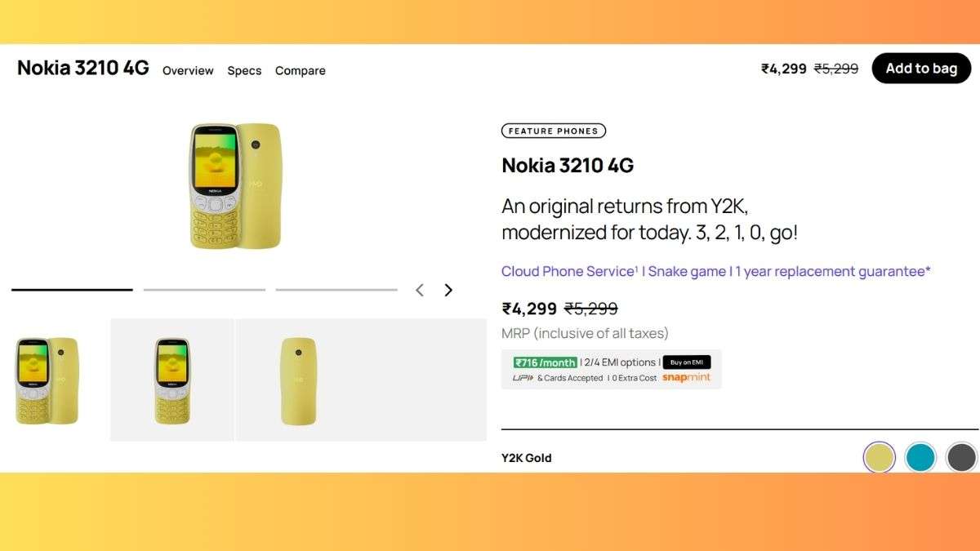This screenshot has width=980, height=551.
Task: Jump to second slide indicator bar
Action: (204, 290)
